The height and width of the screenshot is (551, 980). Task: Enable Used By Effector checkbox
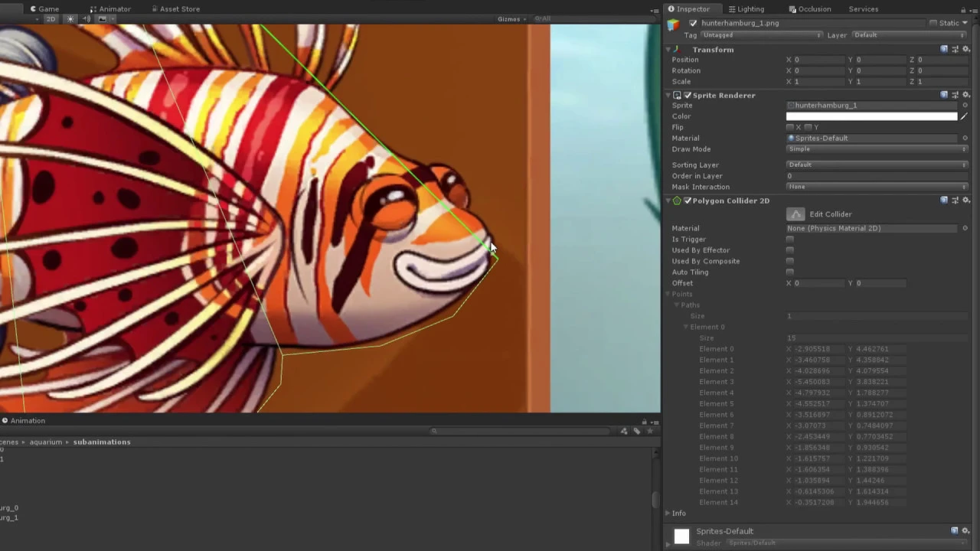click(790, 250)
